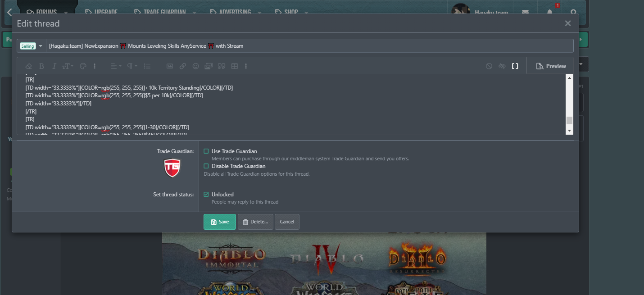Click the "$5 per 10k" code line
This screenshot has height=295, width=644.
(114, 95)
